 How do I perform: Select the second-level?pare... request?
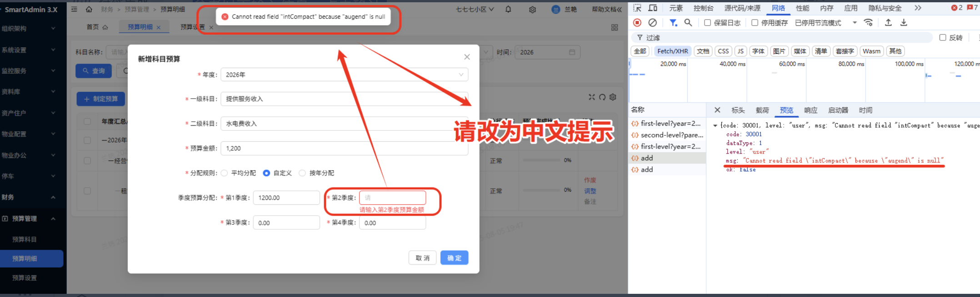[667, 135]
